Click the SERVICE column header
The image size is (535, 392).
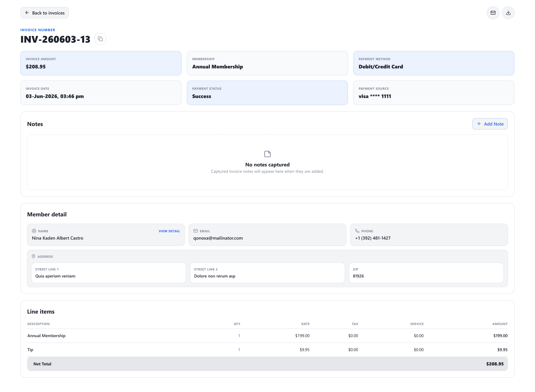pyautogui.click(x=417, y=324)
